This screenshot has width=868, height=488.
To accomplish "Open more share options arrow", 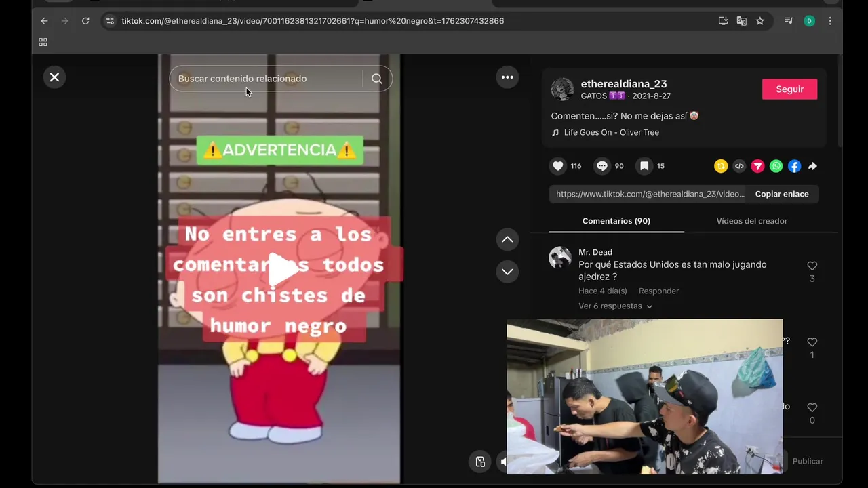I will point(812,166).
